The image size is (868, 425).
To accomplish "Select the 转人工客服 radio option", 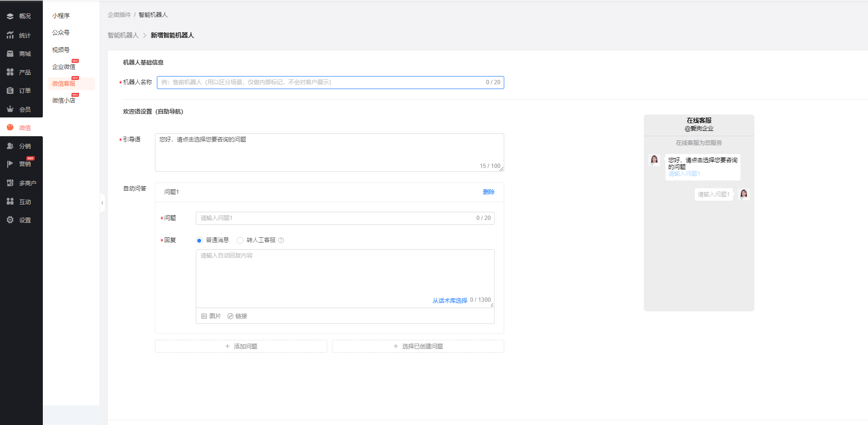I will [240, 241].
